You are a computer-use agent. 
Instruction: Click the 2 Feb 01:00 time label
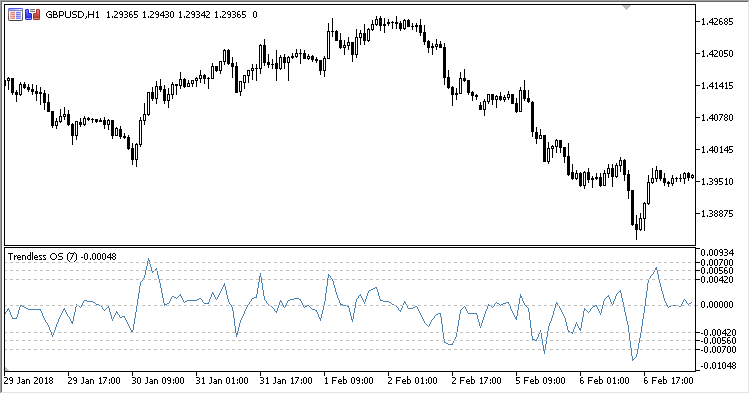click(x=413, y=381)
